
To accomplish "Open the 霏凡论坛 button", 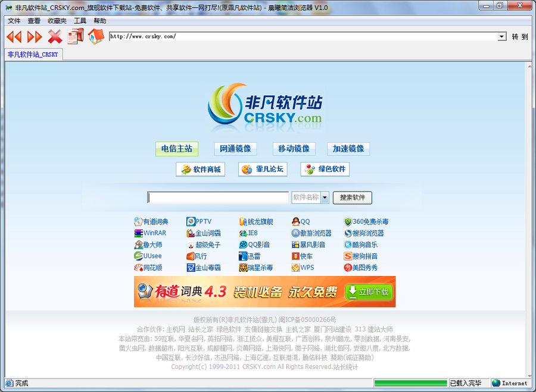I will 263,170.
